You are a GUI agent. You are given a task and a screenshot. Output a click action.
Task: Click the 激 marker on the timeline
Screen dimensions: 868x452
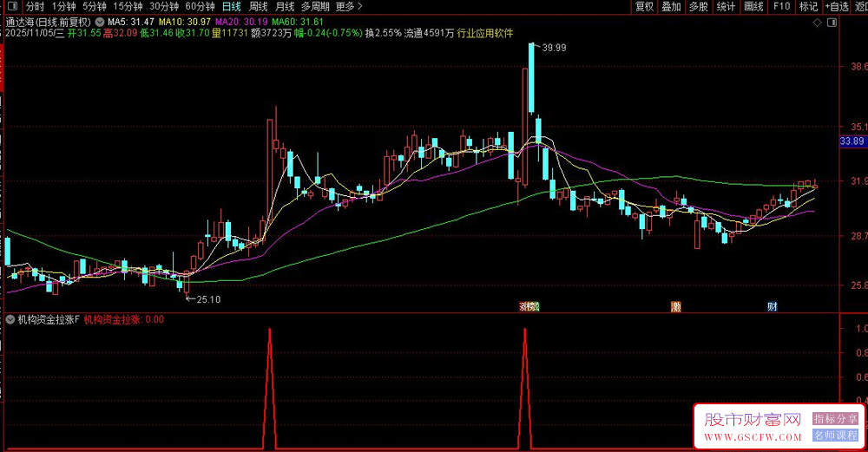pos(675,306)
